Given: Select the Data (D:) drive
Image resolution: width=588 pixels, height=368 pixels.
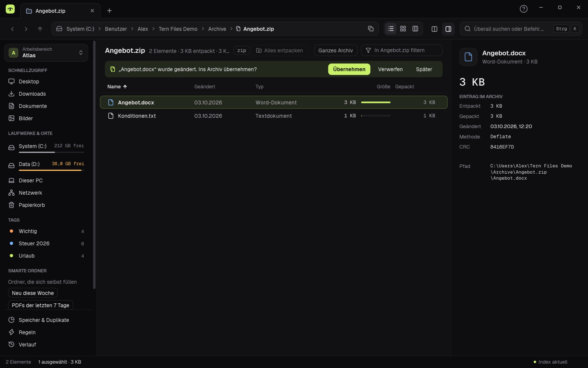Looking at the screenshot, I should click(46, 165).
